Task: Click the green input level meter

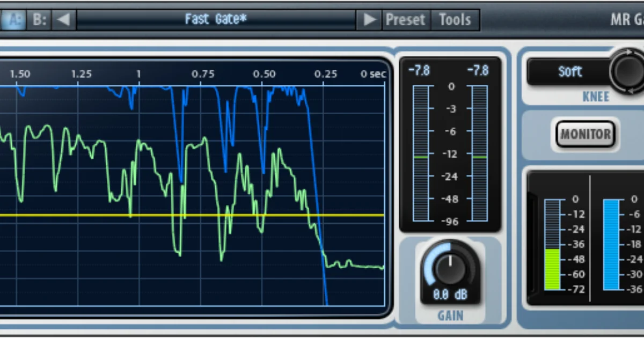Action: pyautogui.click(x=552, y=245)
